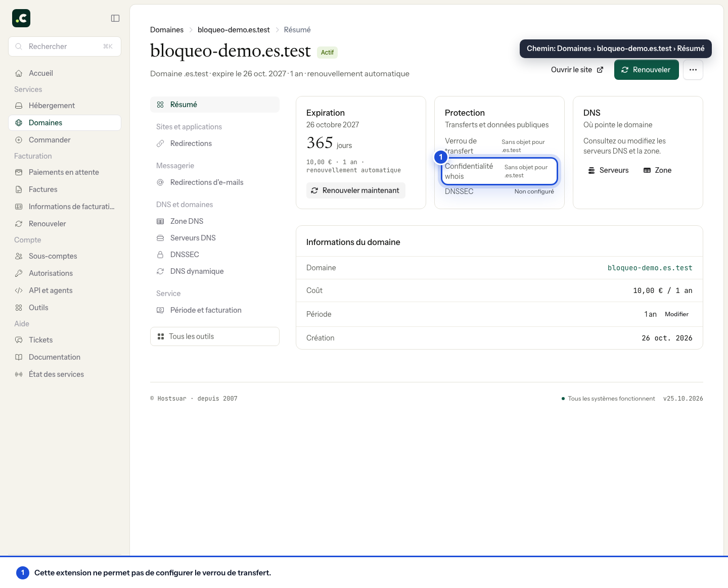Click the Serveurs button in DNS card

tap(609, 170)
